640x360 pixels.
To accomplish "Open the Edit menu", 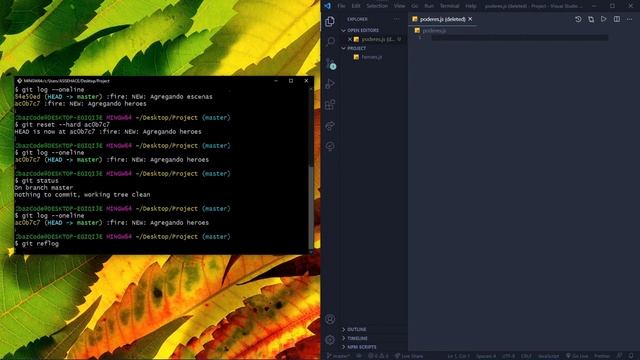I will pyautogui.click(x=356, y=6).
